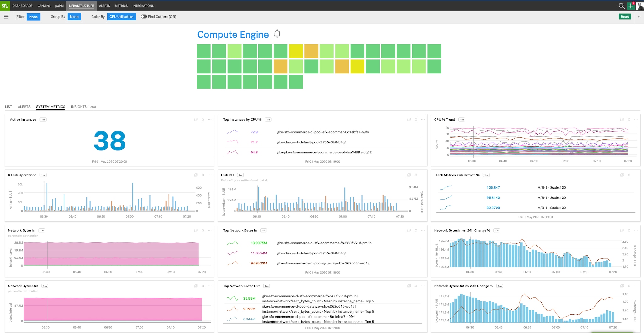This screenshot has height=333, width=644.
Task: Click bell on Network Bytes In vs. 24h Change %
Action: pos(629,230)
